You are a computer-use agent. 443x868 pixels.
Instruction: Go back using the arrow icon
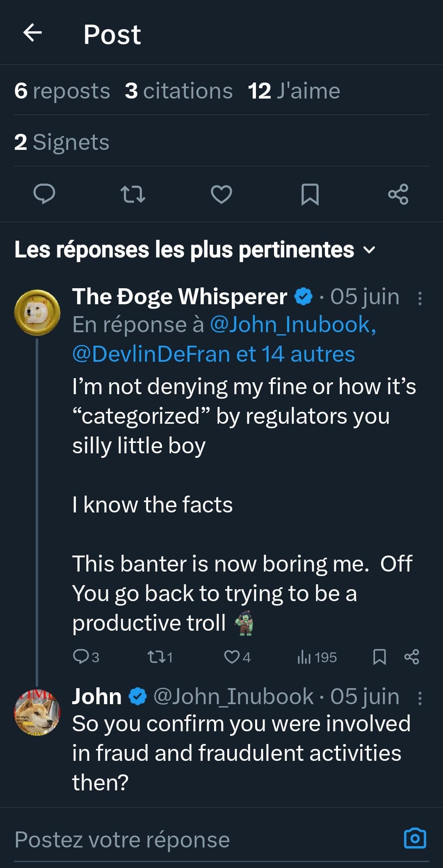tap(33, 33)
